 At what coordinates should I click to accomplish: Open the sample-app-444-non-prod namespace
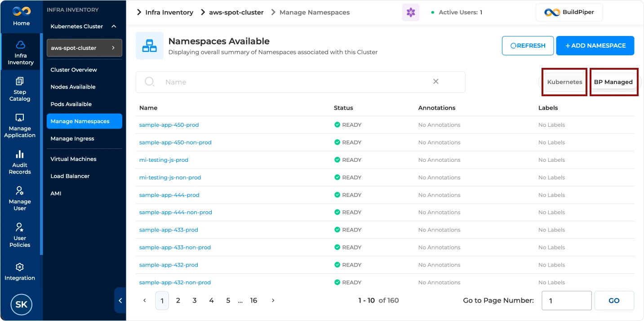point(176,212)
